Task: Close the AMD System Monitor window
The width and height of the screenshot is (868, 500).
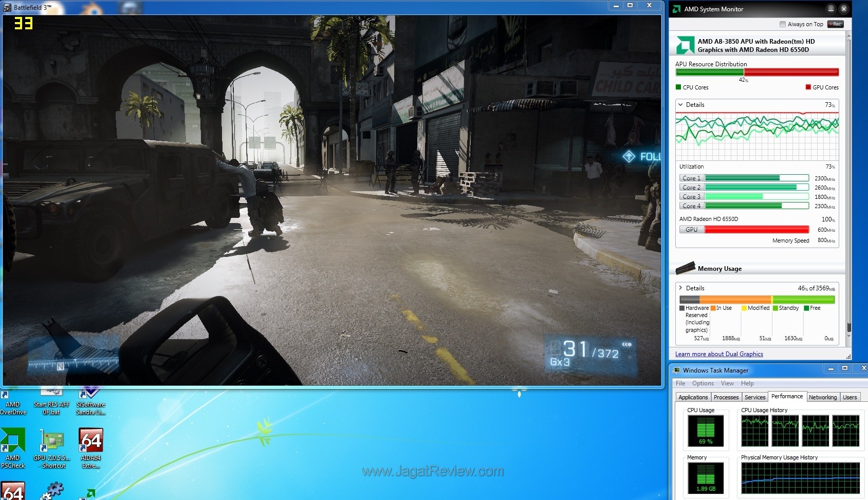Action: tap(843, 9)
